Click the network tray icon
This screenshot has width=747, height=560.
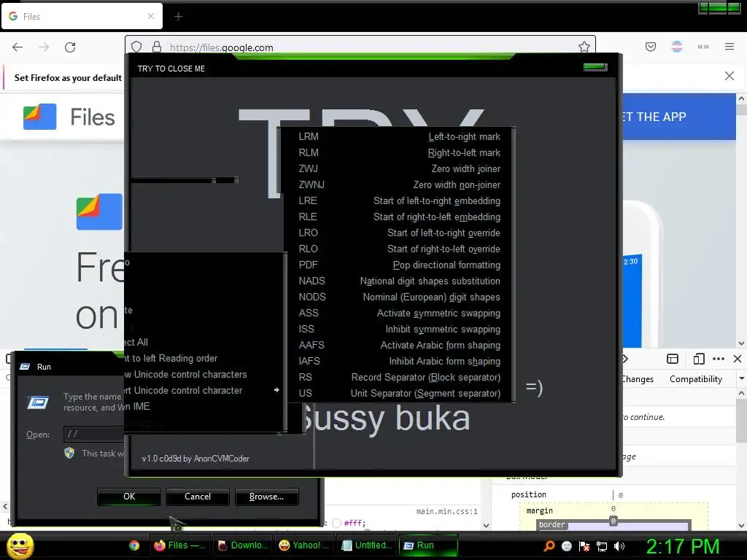click(602, 546)
